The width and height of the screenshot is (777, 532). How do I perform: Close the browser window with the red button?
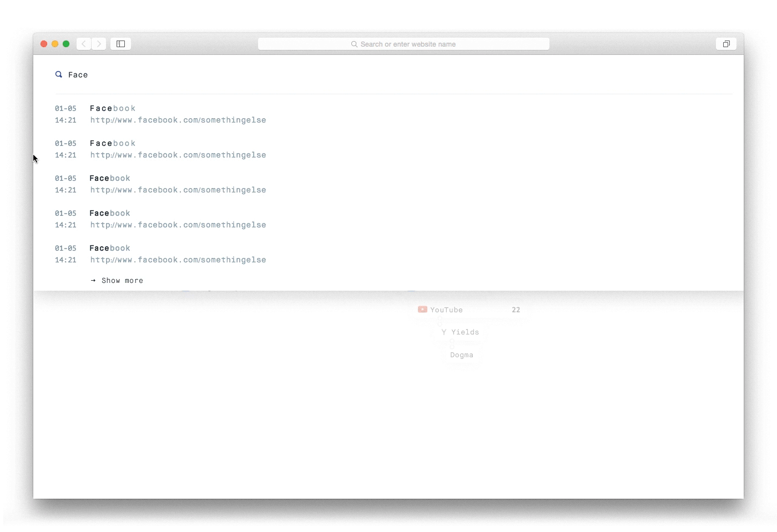[44, 44]
